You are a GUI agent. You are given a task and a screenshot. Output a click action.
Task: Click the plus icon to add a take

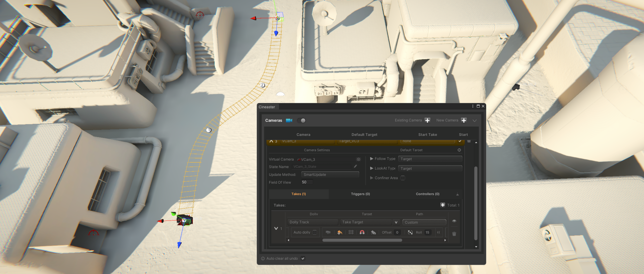[443, 205]
